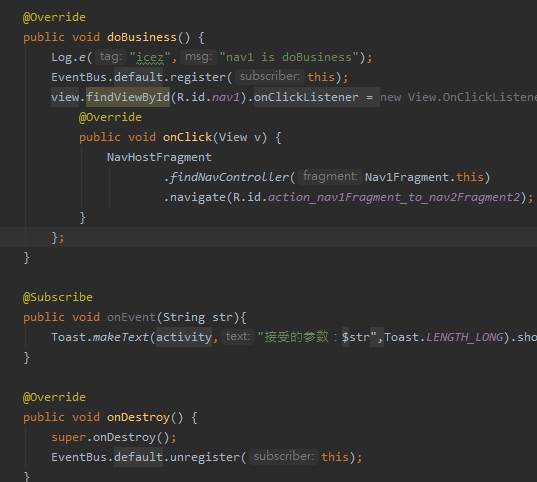Click EventBus on the register line
This screenshot has width=537, height=482.
[x=79, y=77]
